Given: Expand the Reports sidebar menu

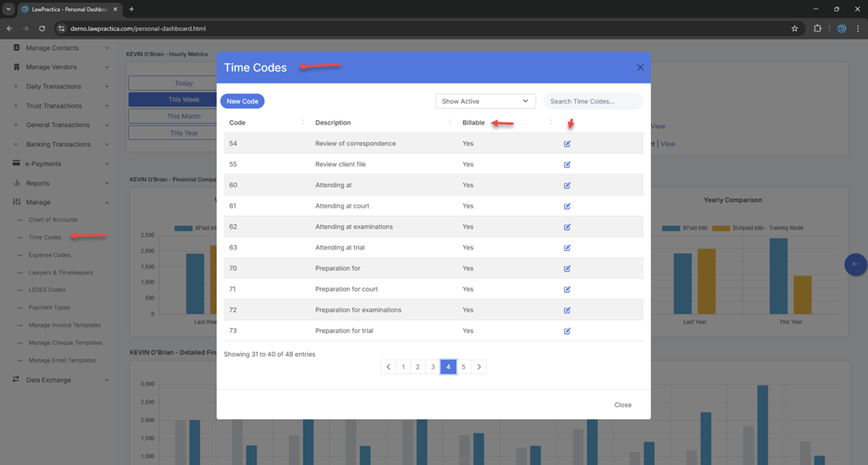Looking at the screenshot, I should tap(60, 183).
